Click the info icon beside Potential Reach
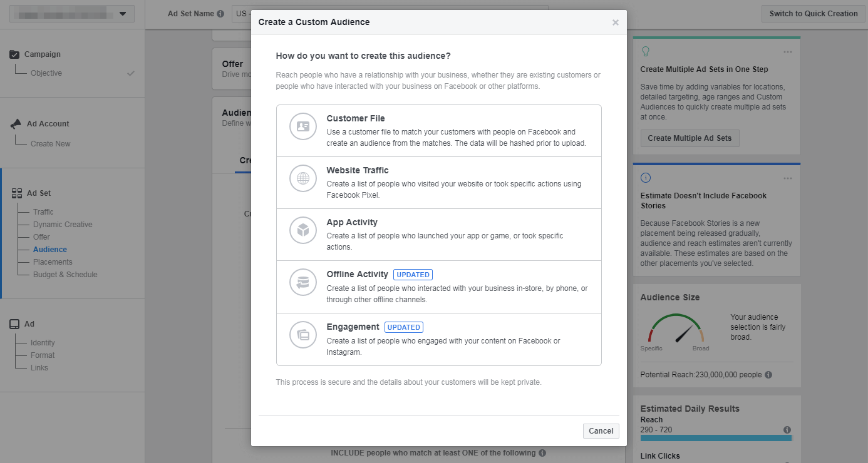The image size is (868, 463). coord(768,375)
